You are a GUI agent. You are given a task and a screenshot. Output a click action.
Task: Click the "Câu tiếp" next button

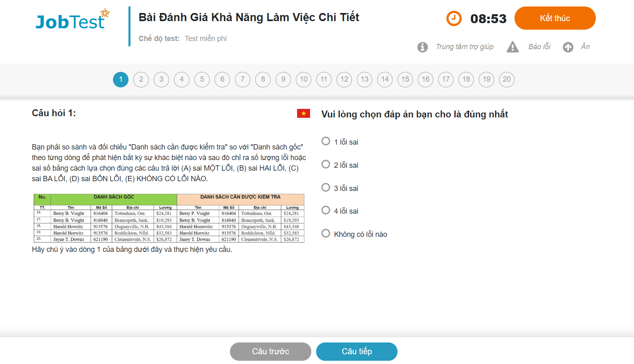tap(356, 351)
